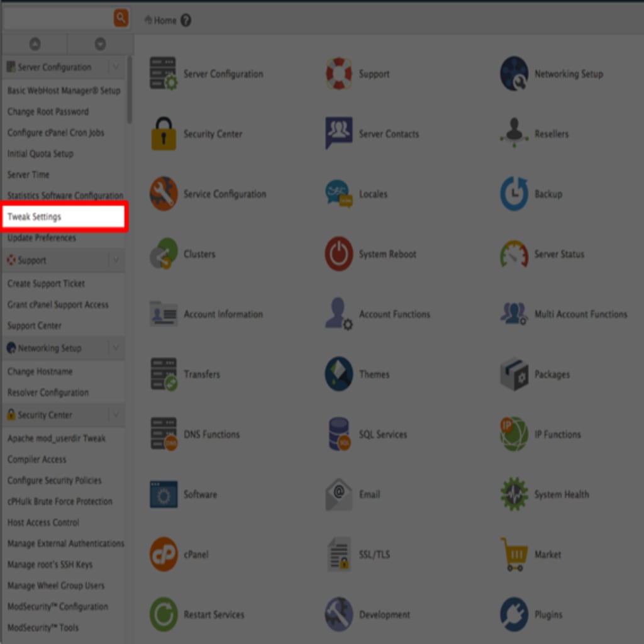Open the Resellers icon
Screen dimensions: 644x644
514,132
